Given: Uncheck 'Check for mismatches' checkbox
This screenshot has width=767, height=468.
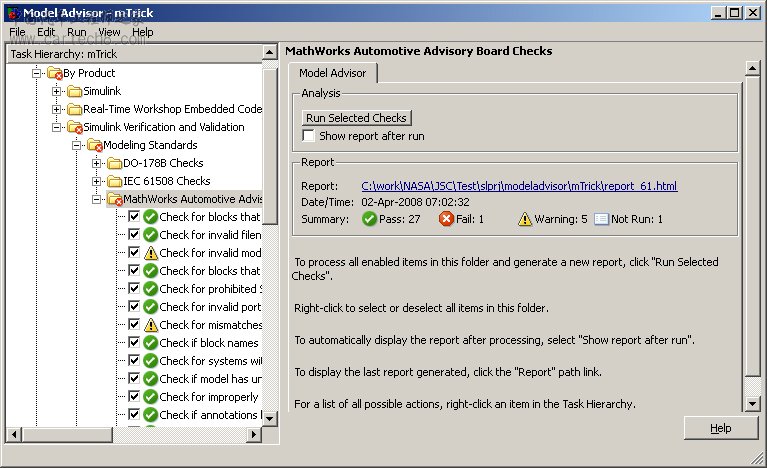Looking at the screenshot, I should click(x=134, y=324).
